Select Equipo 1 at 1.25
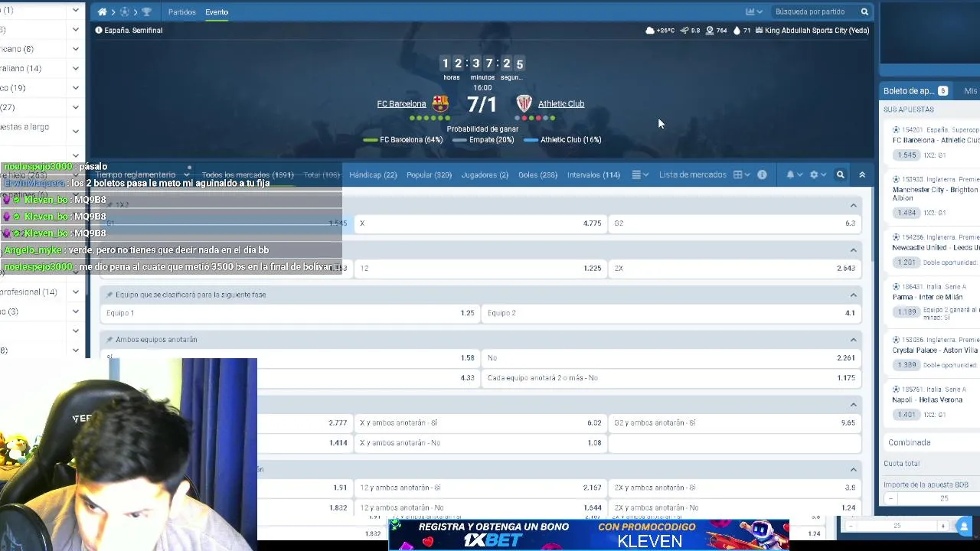Image resolution: width=980 pixels, height=551 pixels. pos(290,313)
